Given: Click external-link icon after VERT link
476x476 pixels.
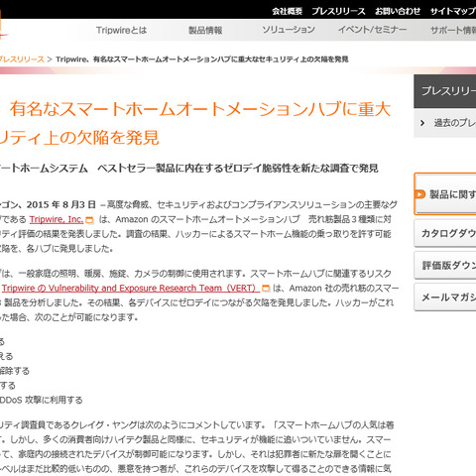Looking at the screenshot, I should 266,289.
